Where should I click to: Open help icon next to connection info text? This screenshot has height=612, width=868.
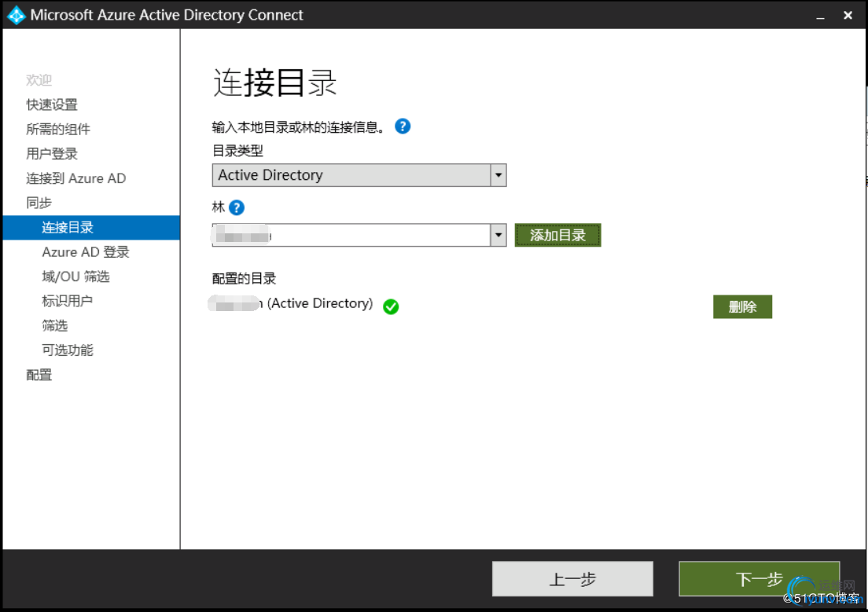coord(403,126)
